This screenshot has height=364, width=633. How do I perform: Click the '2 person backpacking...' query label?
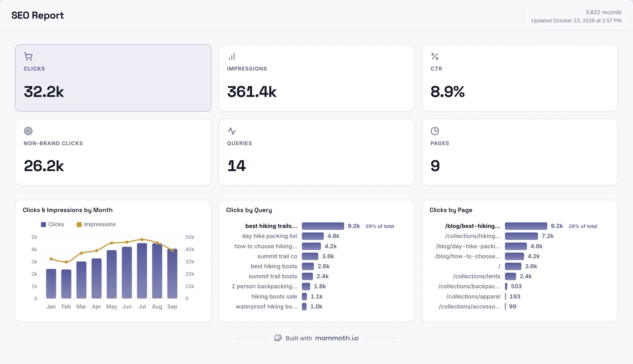pos(265,286)
